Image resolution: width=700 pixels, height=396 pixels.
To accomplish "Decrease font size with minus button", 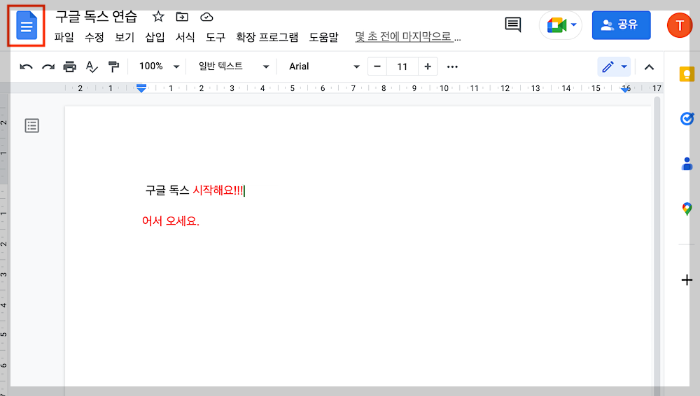I will point(377,67).
